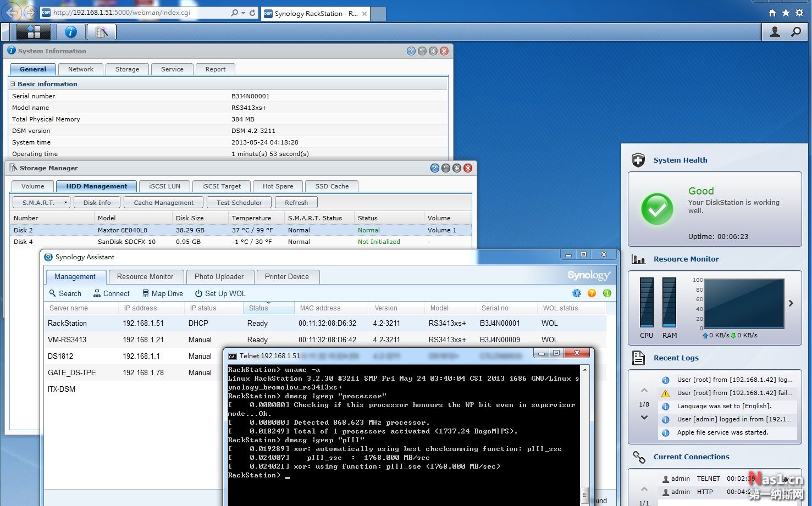Open Printer Device tab
The width and height of the screenshot is (812, 506).
point(287,277)
